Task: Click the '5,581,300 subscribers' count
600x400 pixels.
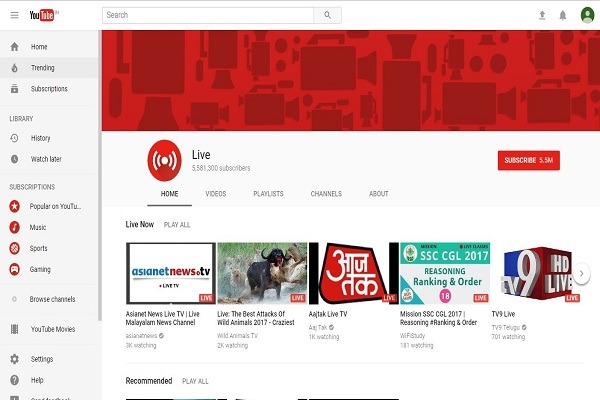Action: click(x=221, y=168)
